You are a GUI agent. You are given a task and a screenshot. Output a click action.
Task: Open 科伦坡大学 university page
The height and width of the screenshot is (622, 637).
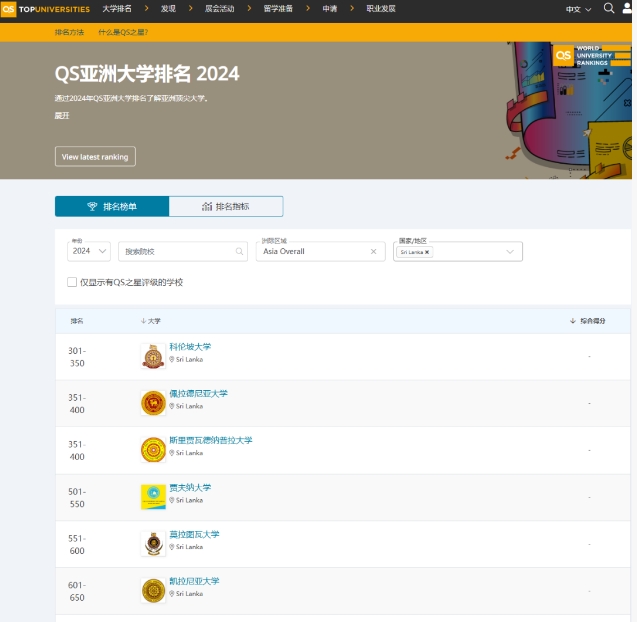pos(190,347)
